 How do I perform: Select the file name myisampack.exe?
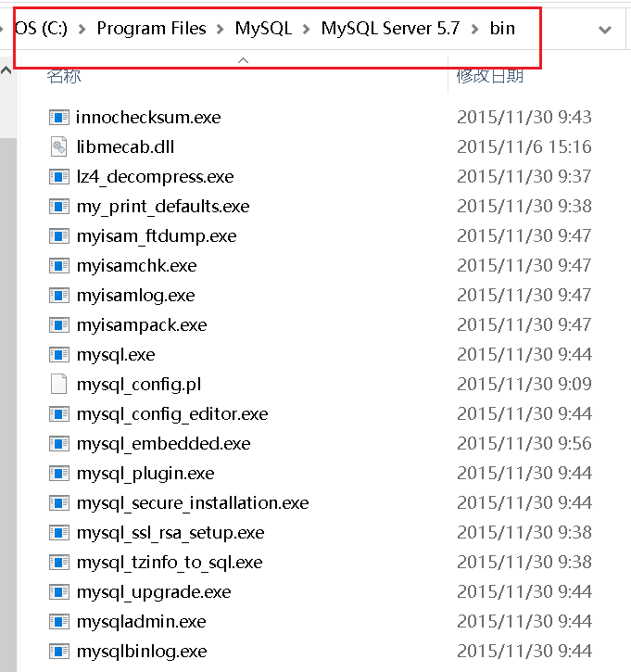point(142,325)
